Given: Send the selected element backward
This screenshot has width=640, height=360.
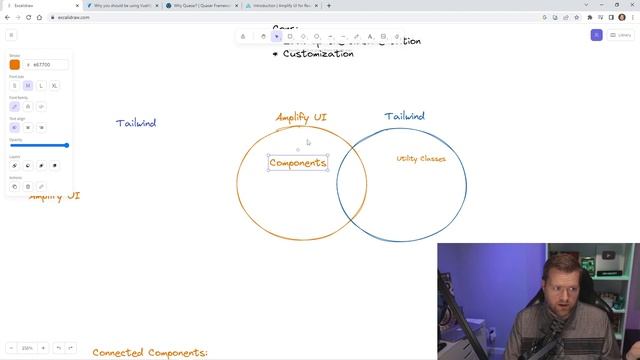Looking at the screenshot, I should pyautogui.click(x=28, y=166).
